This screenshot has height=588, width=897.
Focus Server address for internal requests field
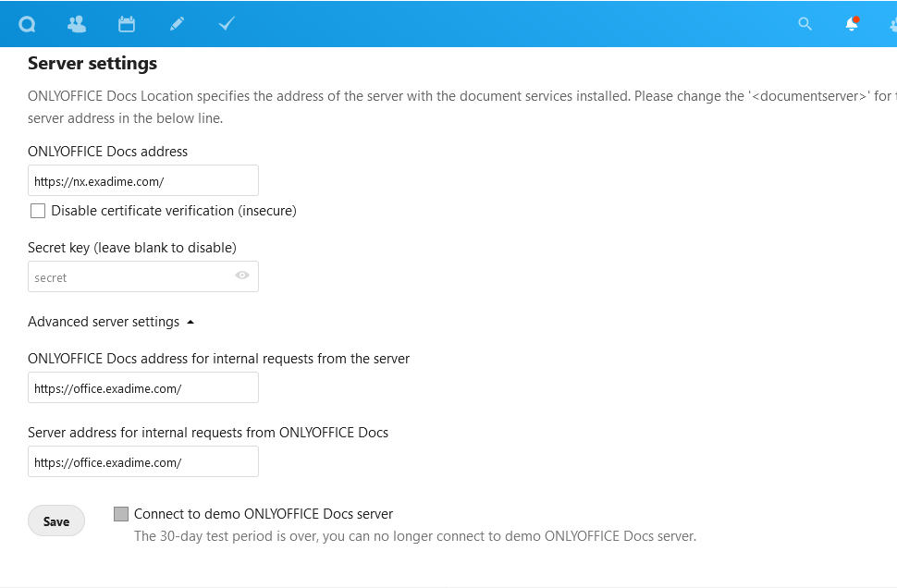pos(143,461)
